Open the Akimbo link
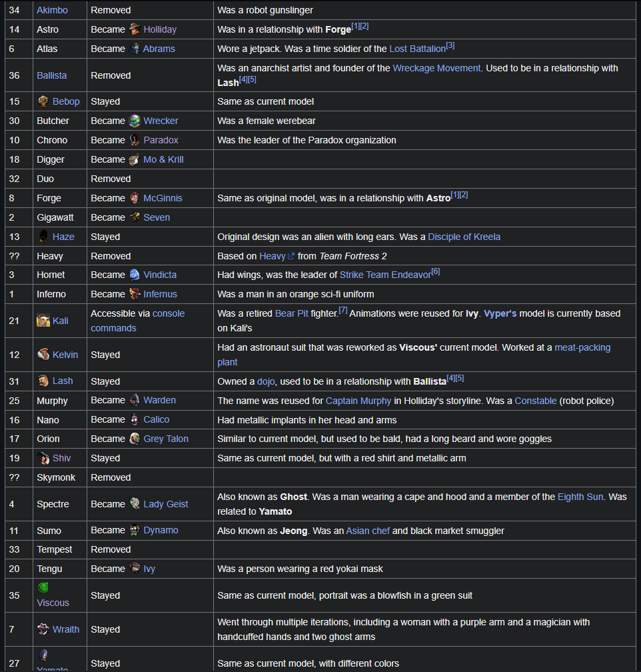This screenshot has width=641, height=672. [52, 10]
